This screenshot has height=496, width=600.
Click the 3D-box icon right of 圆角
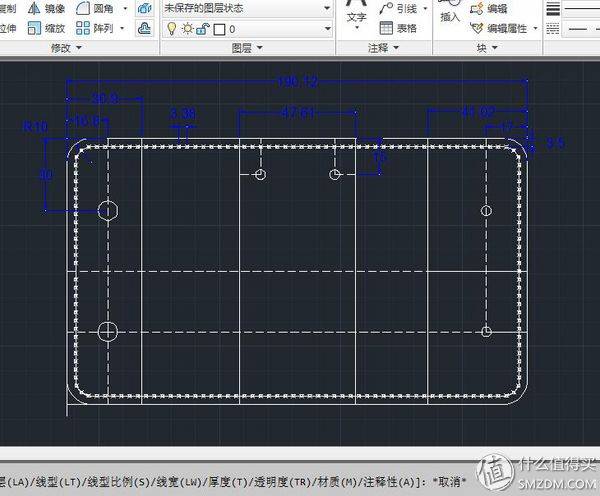(x=144, y=8)
